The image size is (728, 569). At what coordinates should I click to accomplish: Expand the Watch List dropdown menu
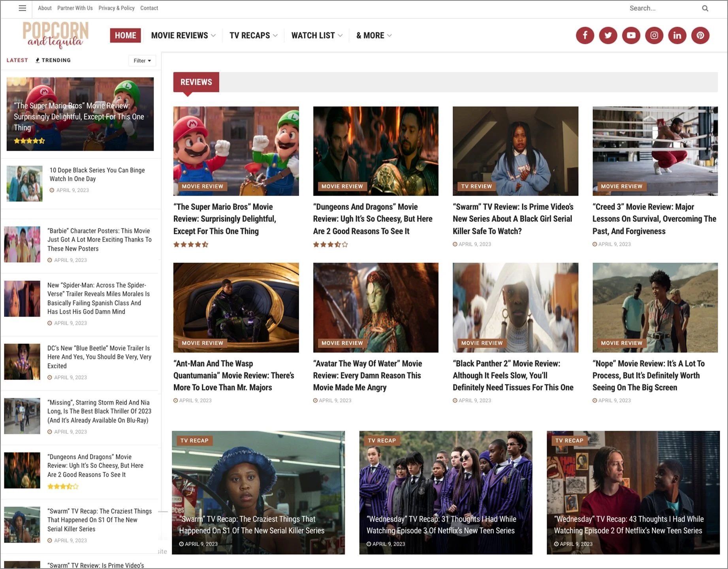click(x=317, y=36)
